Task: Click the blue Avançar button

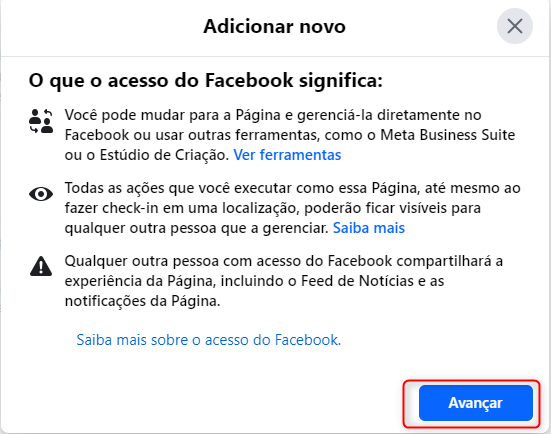Action: point(476,403)
